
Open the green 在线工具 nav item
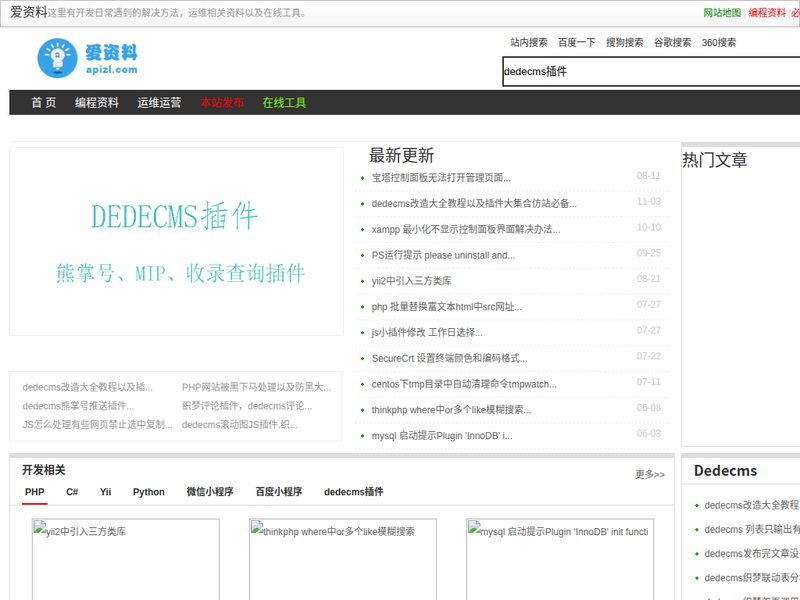284,103
